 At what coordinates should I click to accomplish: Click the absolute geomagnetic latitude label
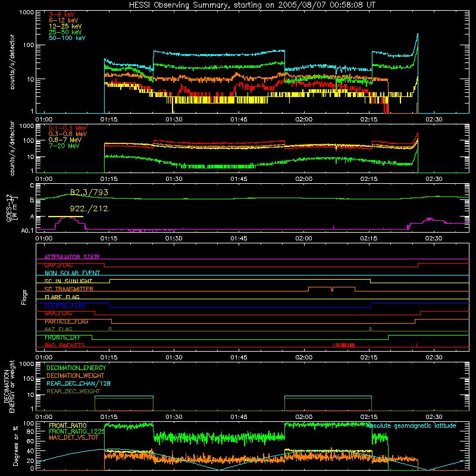[411, 425]
